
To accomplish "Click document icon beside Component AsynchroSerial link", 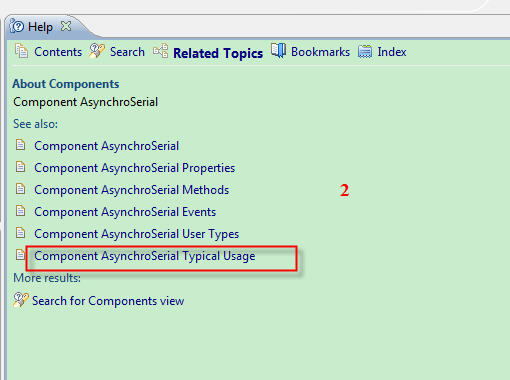I will click(20, 145).
